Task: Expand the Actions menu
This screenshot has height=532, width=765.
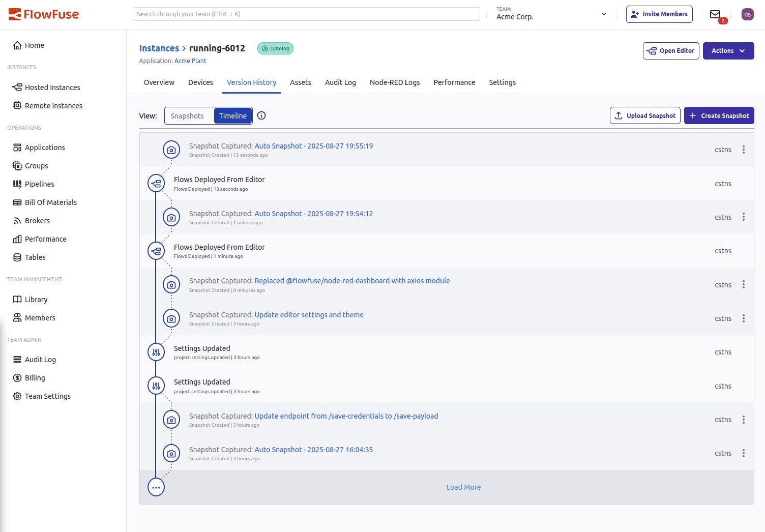Action: pyautogui.click(x=728, y=50)
